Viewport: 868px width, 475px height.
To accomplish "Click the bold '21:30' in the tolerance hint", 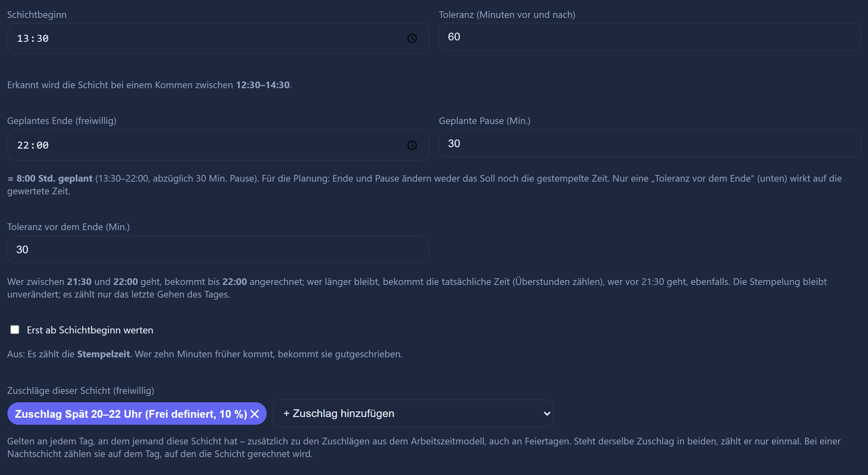I will (79, 282).
